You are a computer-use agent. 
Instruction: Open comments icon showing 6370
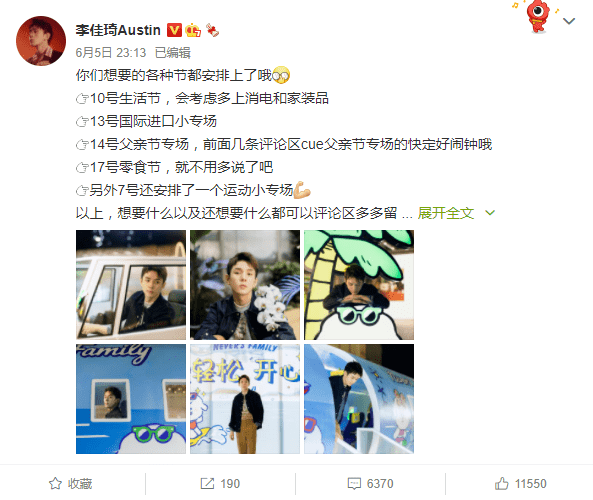[371, 484]
